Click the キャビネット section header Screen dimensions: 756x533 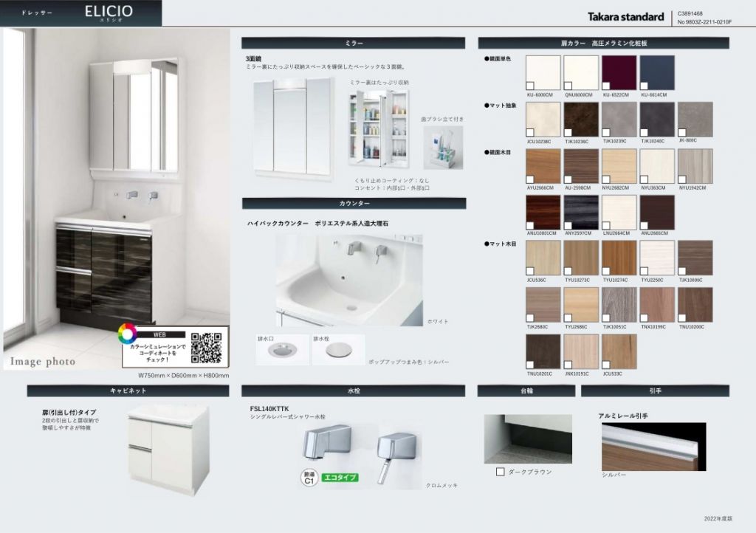tap(128, 391)
